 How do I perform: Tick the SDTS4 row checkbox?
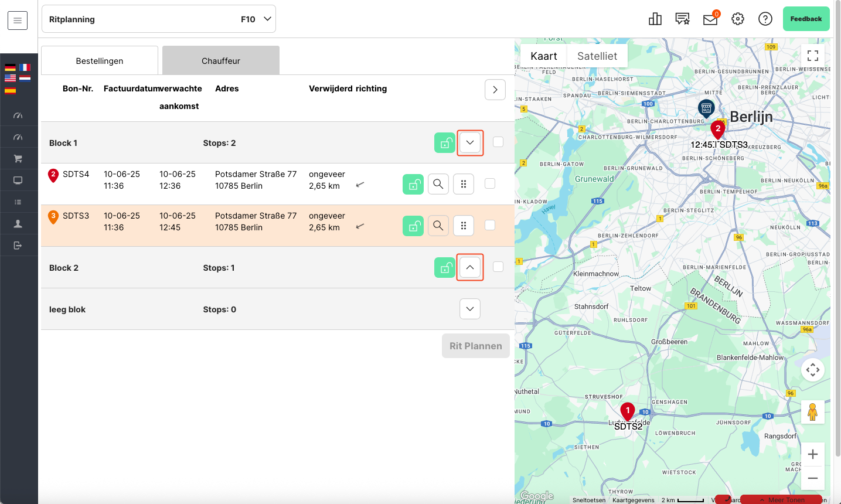pos(490,183)
